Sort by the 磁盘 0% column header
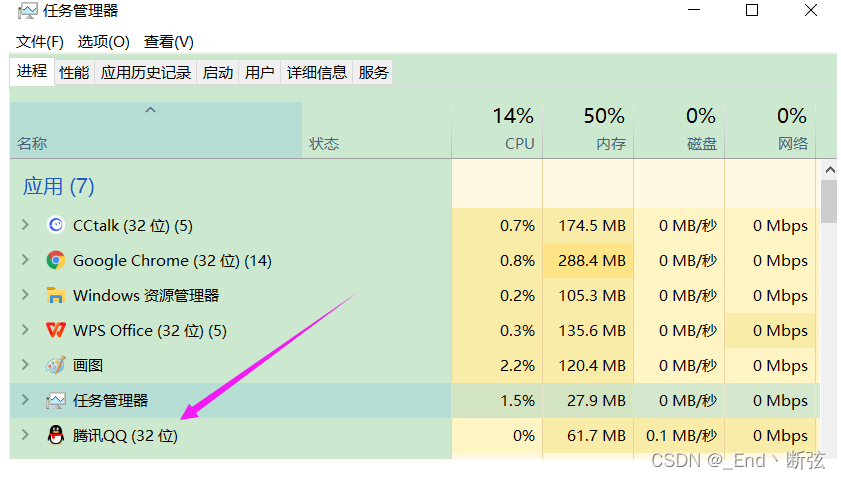This screenshot has height=479, width=841. click(680, 130)
